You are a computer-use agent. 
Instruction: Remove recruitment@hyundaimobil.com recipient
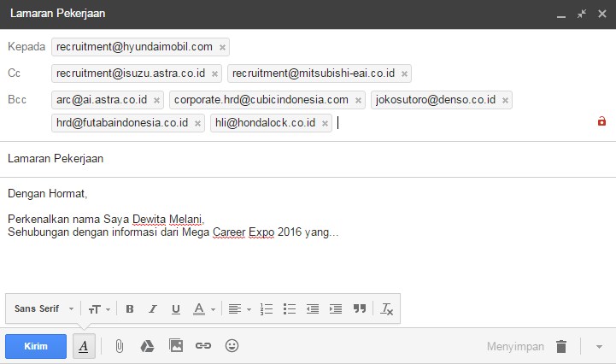pyautogui.click(x=222, y=48)
